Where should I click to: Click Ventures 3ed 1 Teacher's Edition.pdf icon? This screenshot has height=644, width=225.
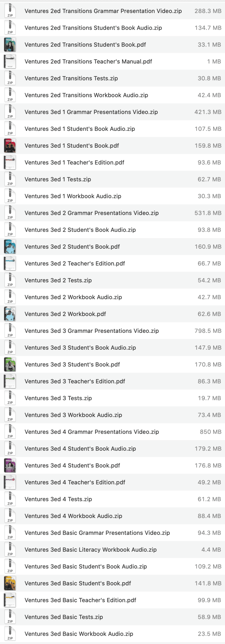(10, 163)
